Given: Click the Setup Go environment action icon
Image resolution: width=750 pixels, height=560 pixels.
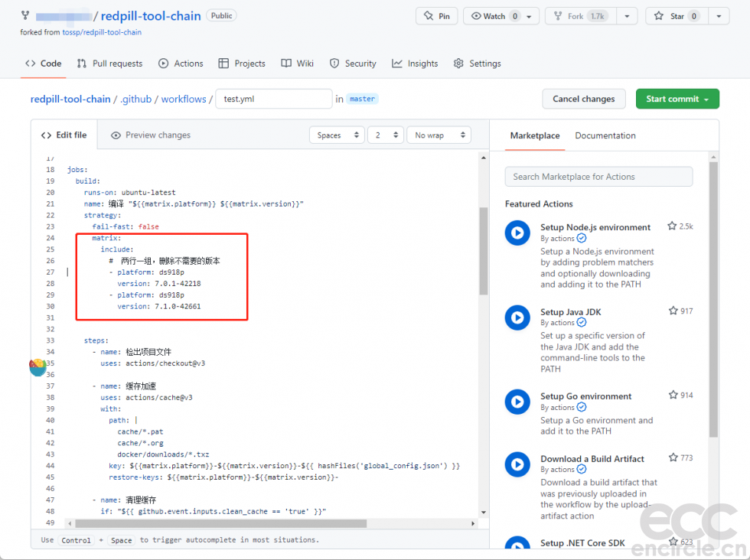Looking at the screenshot, I should click(x=517, y=402).
